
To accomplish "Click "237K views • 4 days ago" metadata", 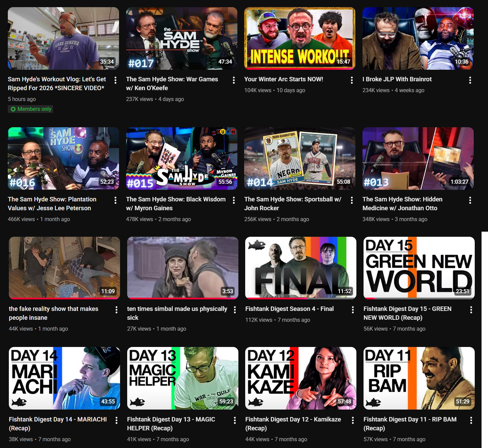I will pyautogui.click(x=155, y=99).
